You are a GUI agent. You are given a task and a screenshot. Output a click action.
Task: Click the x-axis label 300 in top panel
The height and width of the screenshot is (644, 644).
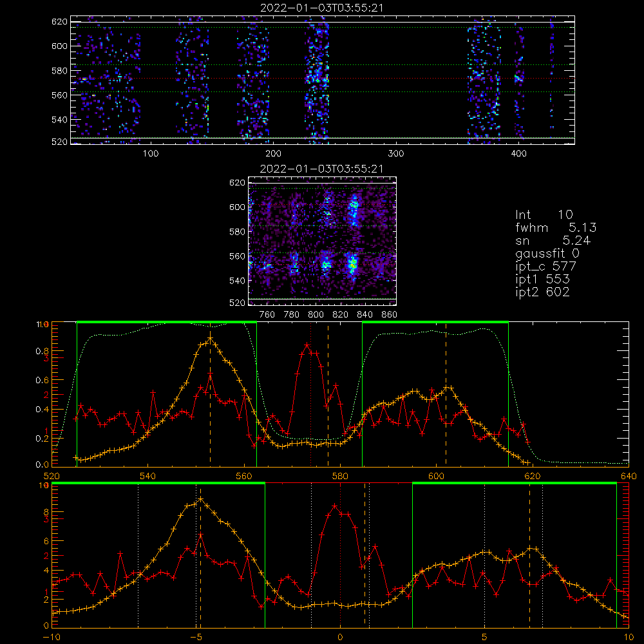[396, 154]
